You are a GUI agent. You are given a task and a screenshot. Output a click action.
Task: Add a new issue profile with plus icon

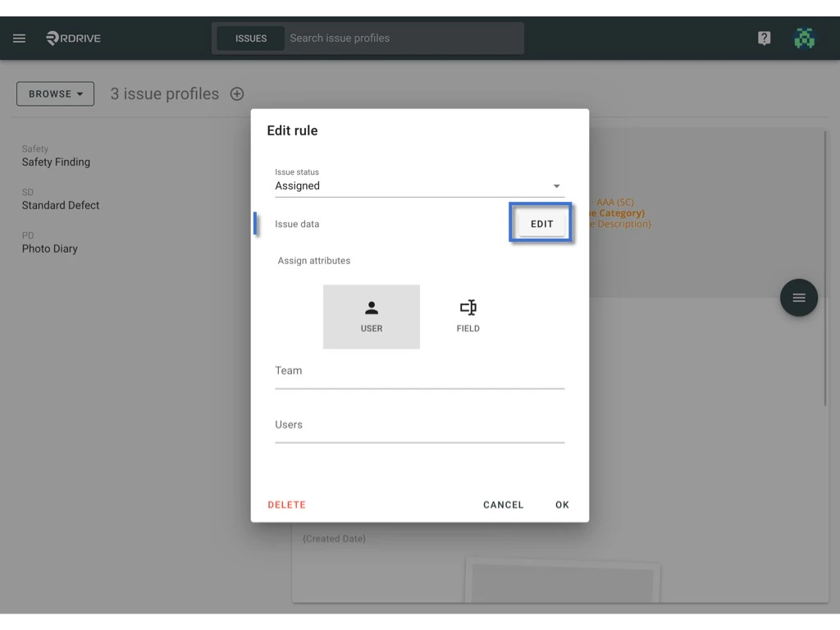[236, 94]
